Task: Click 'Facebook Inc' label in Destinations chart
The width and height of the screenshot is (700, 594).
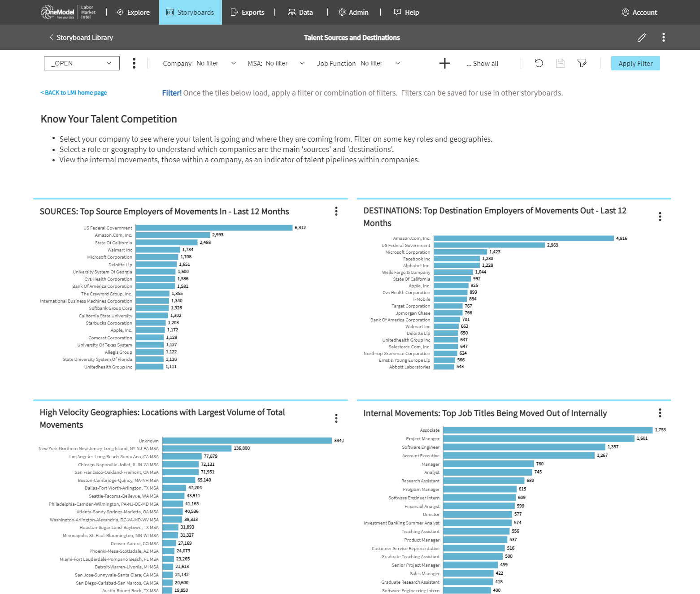Action: 417,259
